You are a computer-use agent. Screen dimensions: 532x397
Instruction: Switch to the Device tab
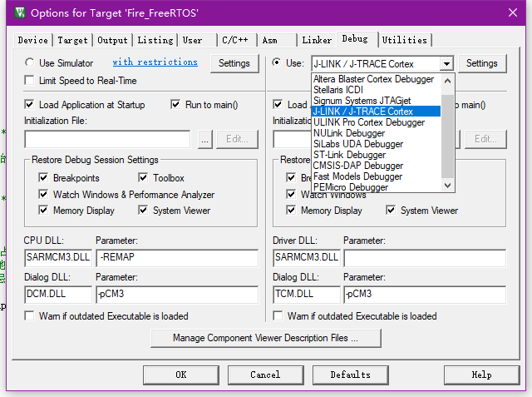(33, 40)
